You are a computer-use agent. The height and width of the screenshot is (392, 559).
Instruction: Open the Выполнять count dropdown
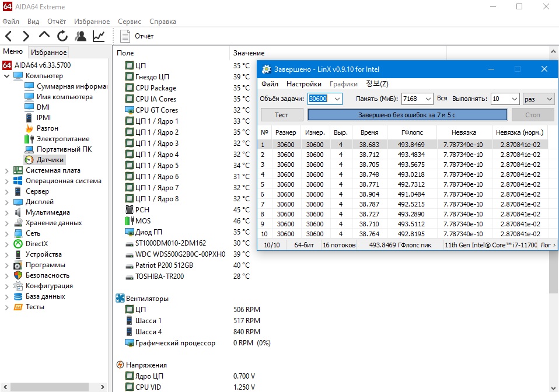pos(514,99)
